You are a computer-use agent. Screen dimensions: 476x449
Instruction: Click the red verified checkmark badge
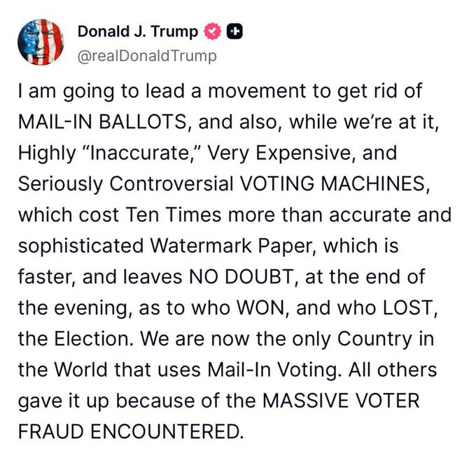[213, 32]
